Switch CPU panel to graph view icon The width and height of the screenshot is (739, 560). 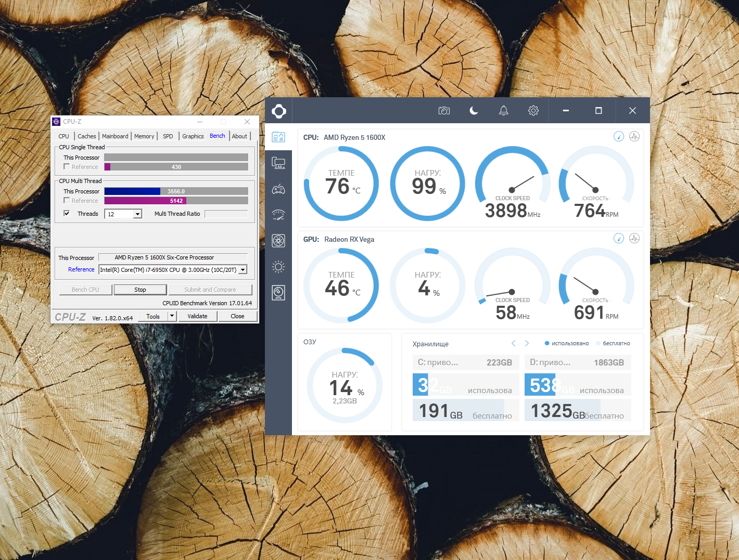pyautogui.click(x=634, y=136)
